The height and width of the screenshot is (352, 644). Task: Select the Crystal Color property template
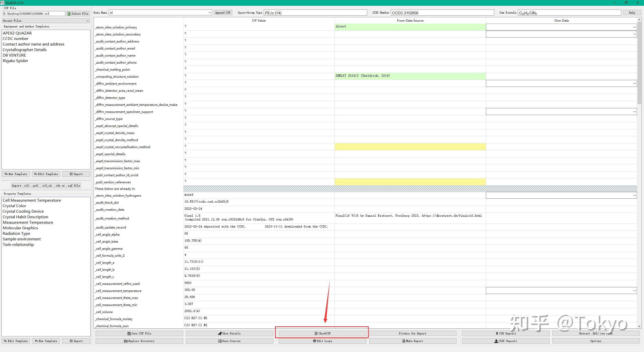pyautogui.click(x=14, y=206)
